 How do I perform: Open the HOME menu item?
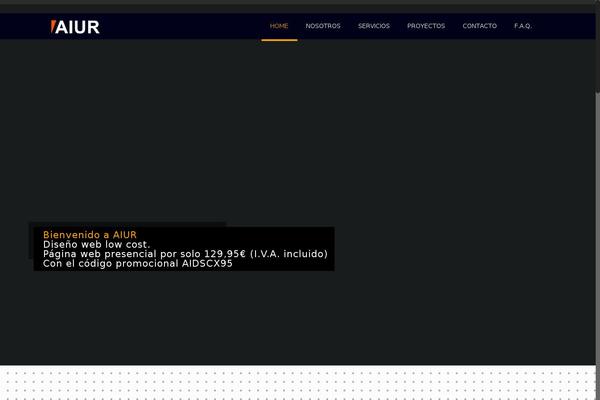(279, 26)
